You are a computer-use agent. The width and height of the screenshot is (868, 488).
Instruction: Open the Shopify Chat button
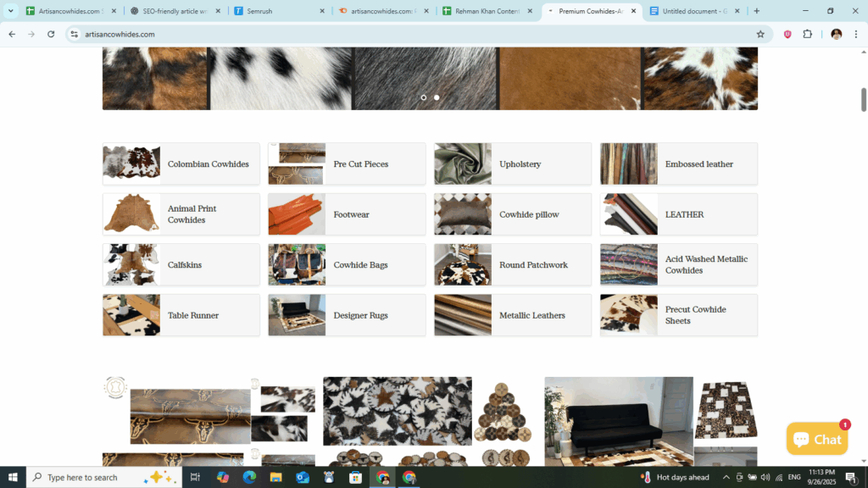point(816,439)
